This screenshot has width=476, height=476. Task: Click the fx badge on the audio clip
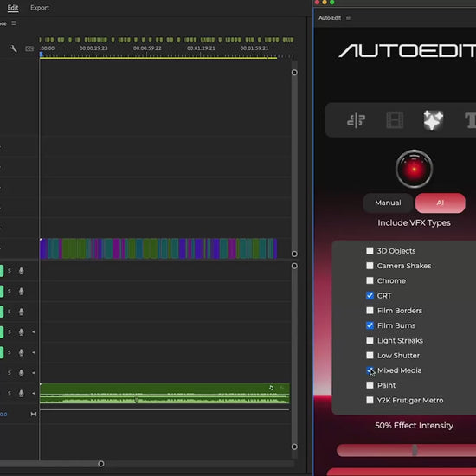click(282, 388)
